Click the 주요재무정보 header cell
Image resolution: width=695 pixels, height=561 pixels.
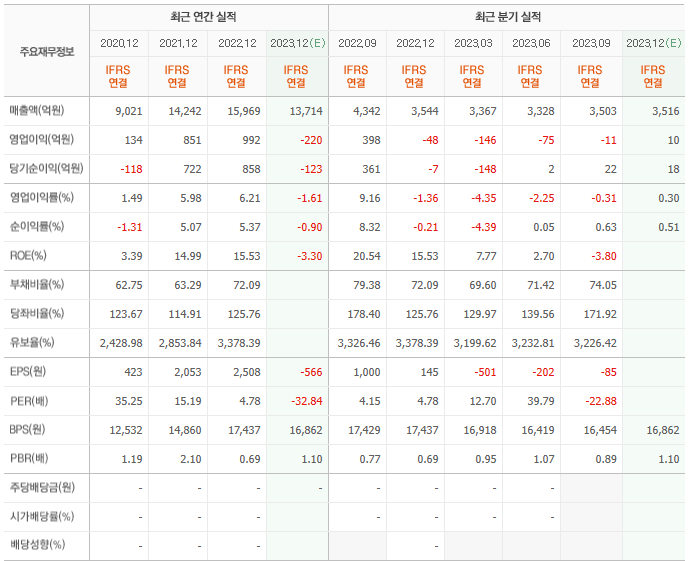47,52
